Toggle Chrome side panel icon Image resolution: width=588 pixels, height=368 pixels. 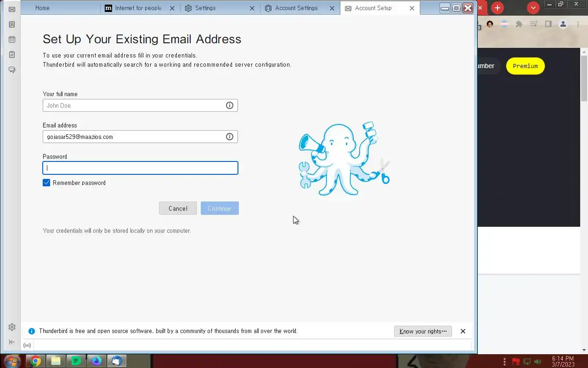(x=548, y=24)
